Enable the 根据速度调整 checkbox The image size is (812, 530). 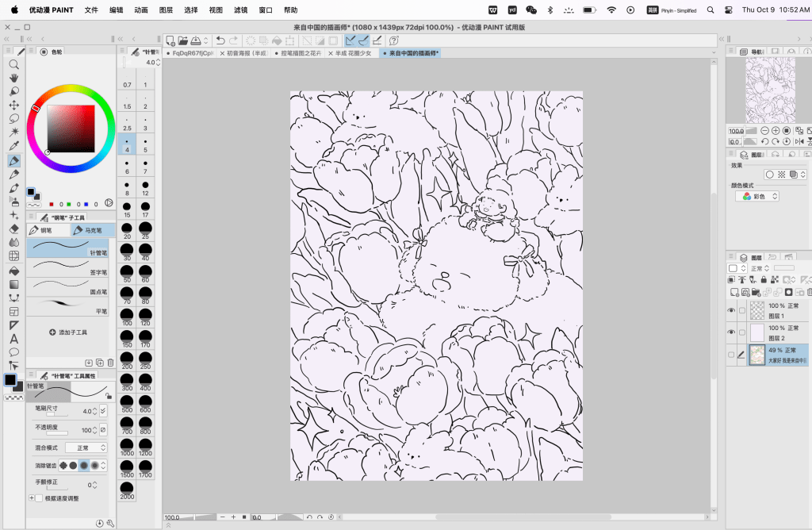(x=39, y=498)
